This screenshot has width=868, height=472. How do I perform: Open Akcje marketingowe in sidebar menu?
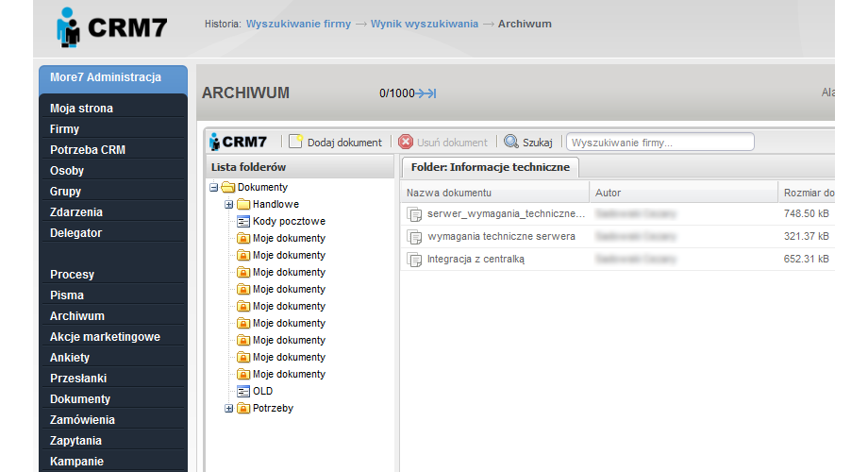(x=105, y=337)
